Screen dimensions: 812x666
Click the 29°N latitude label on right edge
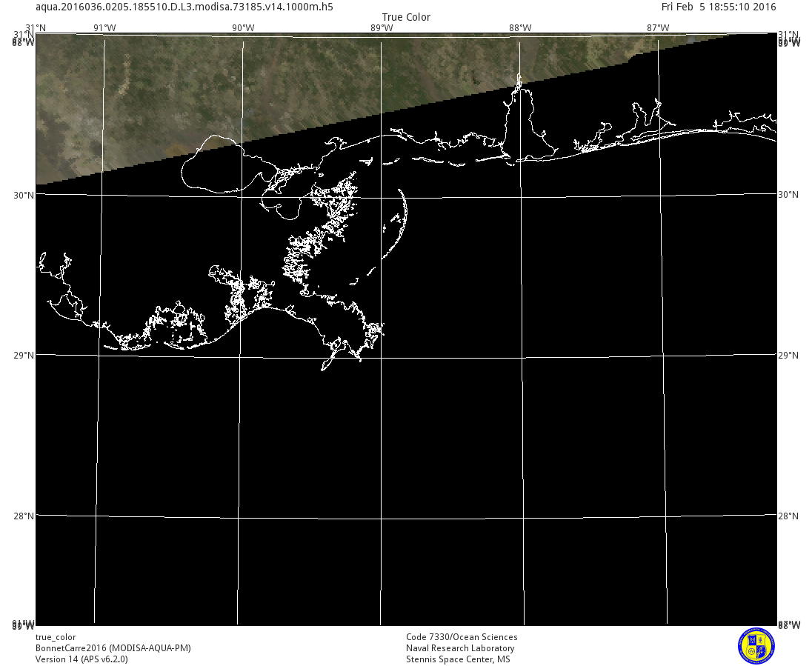(x=788, y=356)
